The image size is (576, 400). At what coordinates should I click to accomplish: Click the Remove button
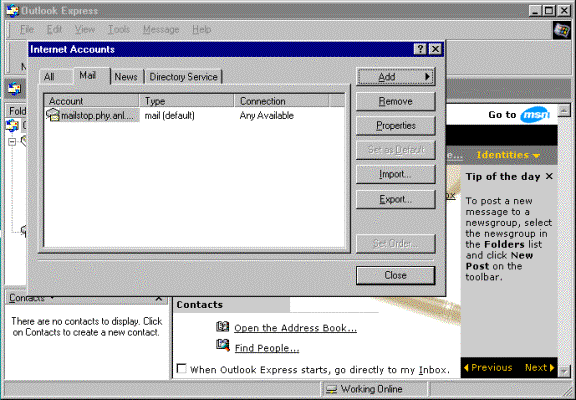(396, 101)
